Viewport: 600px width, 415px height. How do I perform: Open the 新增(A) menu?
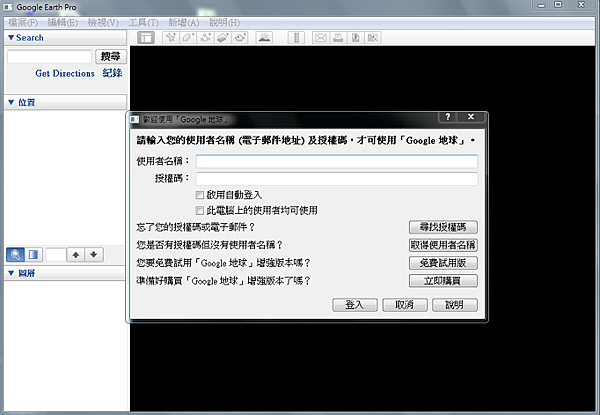(x=184, y=23)
